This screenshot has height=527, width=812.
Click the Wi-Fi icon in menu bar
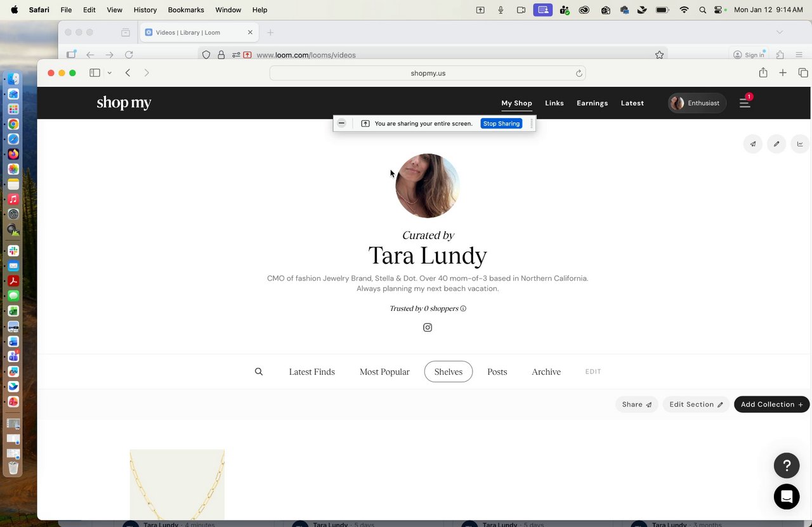[684, 10]
